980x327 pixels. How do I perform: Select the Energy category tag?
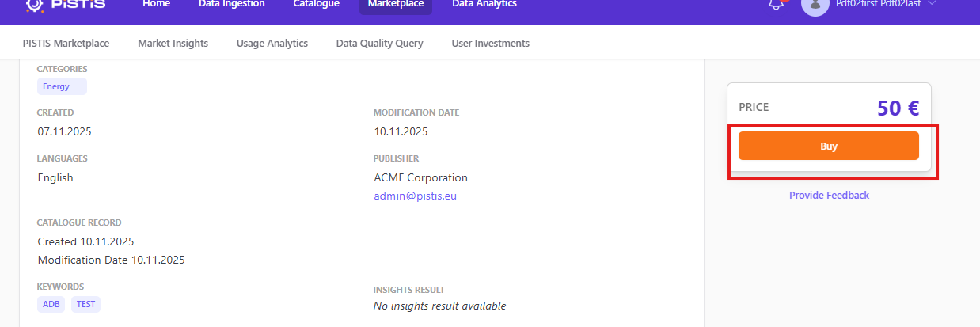pyautogui.click(x=62, y=86)
